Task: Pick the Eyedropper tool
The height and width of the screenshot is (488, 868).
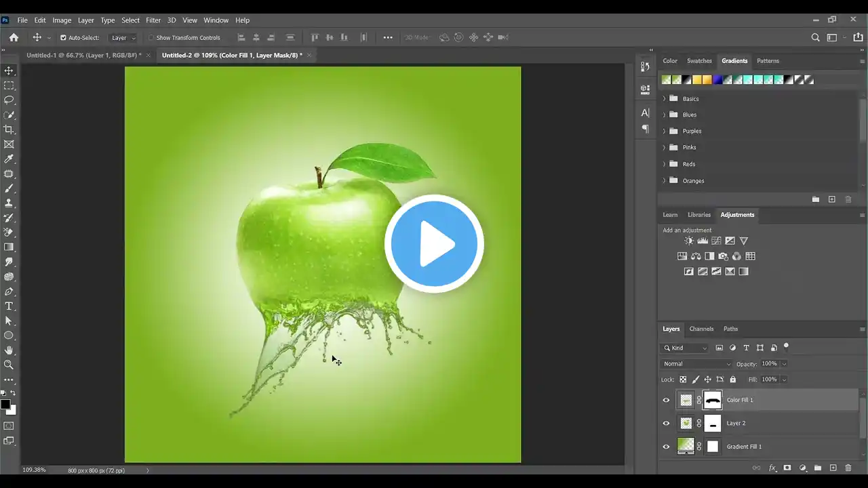Action: [x=9, y=159]
